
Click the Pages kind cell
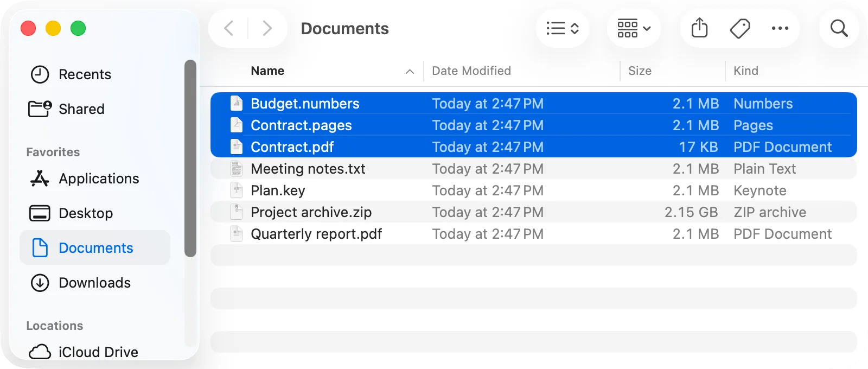(x=753, y=125)
